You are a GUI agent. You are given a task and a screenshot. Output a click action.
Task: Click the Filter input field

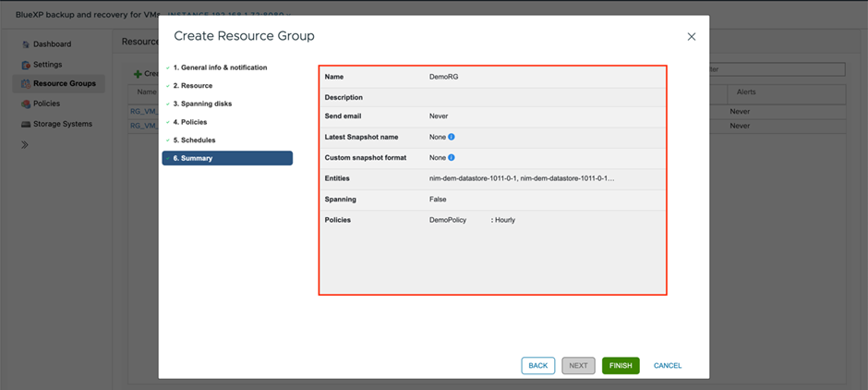(x=776, y=69)
